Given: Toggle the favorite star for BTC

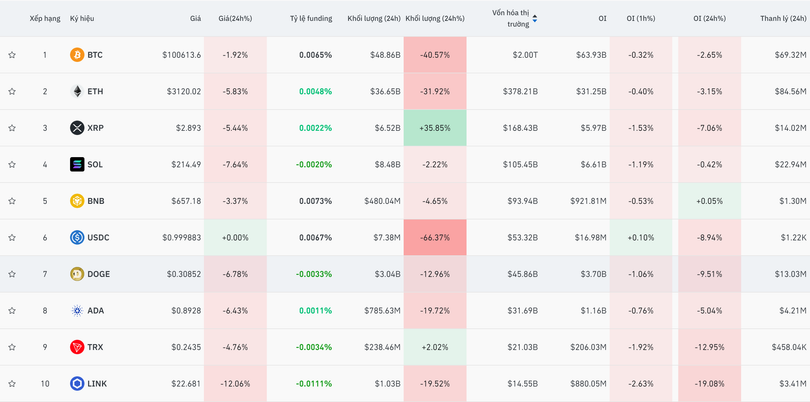Looking at the screenshot, I should [12, 55].
